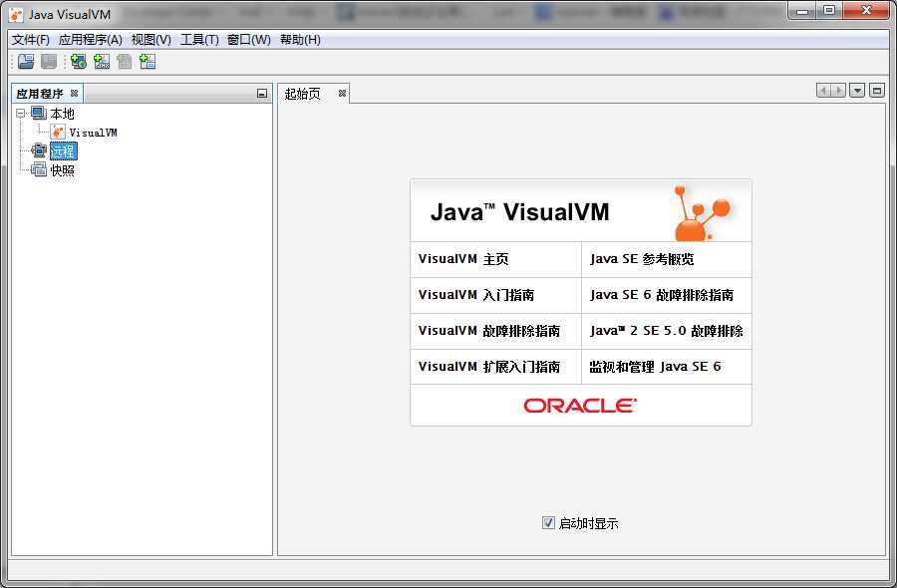Open the 文件(F) menu

click(31, 40)
